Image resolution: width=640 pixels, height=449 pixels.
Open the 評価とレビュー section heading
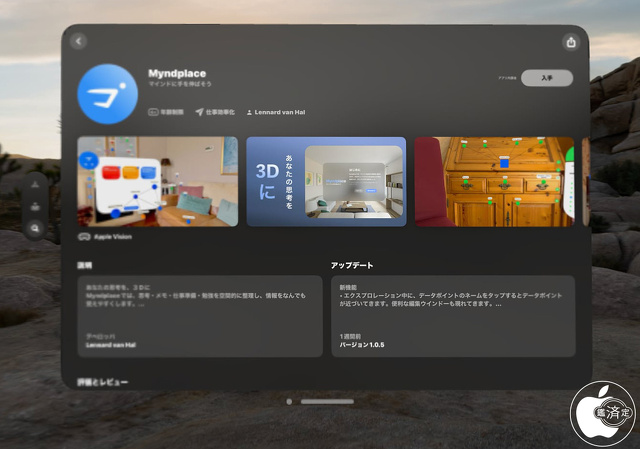[103, 382]
